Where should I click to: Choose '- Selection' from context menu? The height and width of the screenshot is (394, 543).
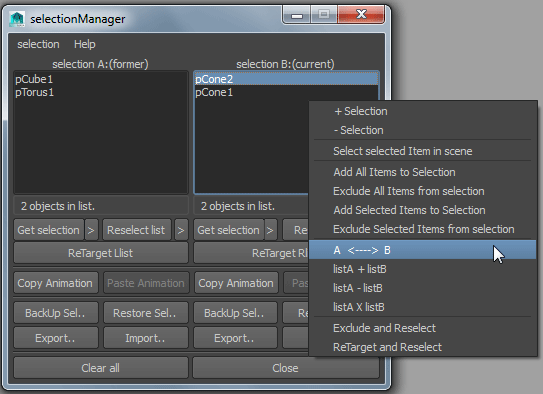[422, 130]
